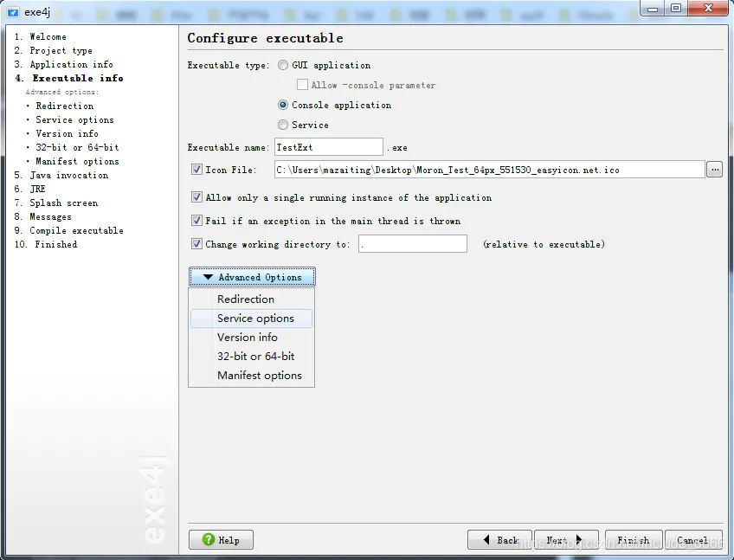This screenshot has height=560, width=734.
Task: Open the icon file browse button
Action: (714, 170)
